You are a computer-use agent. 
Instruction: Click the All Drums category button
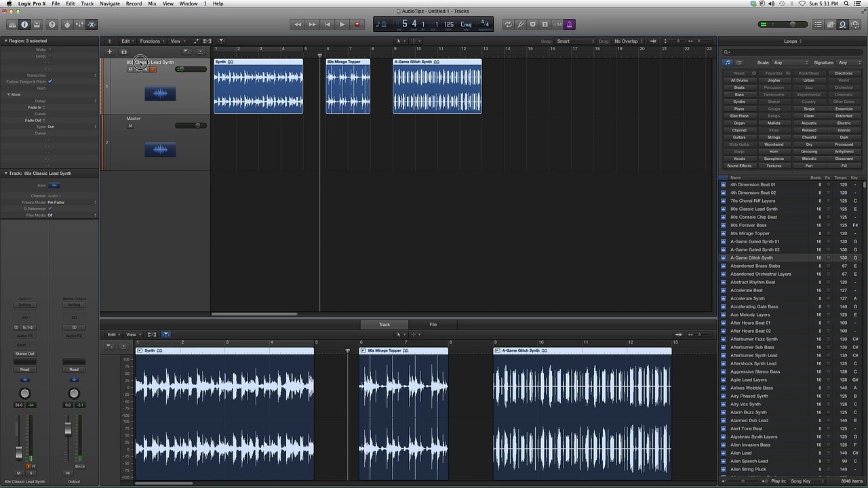(739, 80)
